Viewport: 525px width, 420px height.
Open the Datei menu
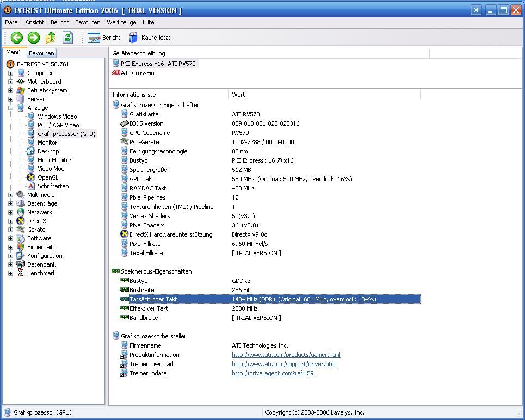click(x=12, y=22)
